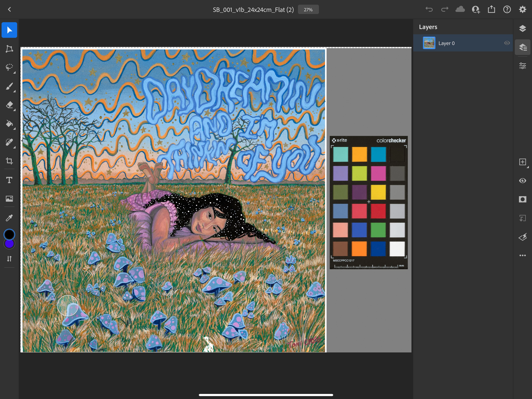Select the Eraser tool
The height and width of the screenshot is (399, 532).
click(x=9, y=105)
